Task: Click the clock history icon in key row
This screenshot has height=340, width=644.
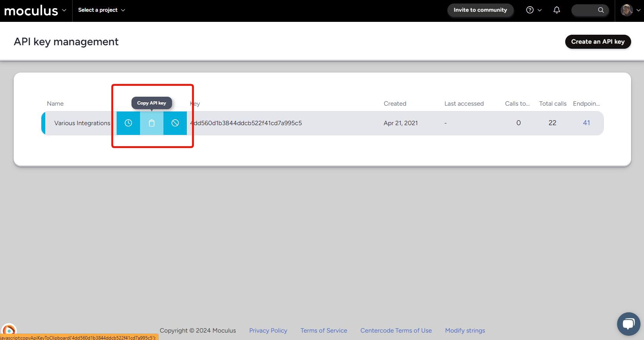Action: point(128,123)
